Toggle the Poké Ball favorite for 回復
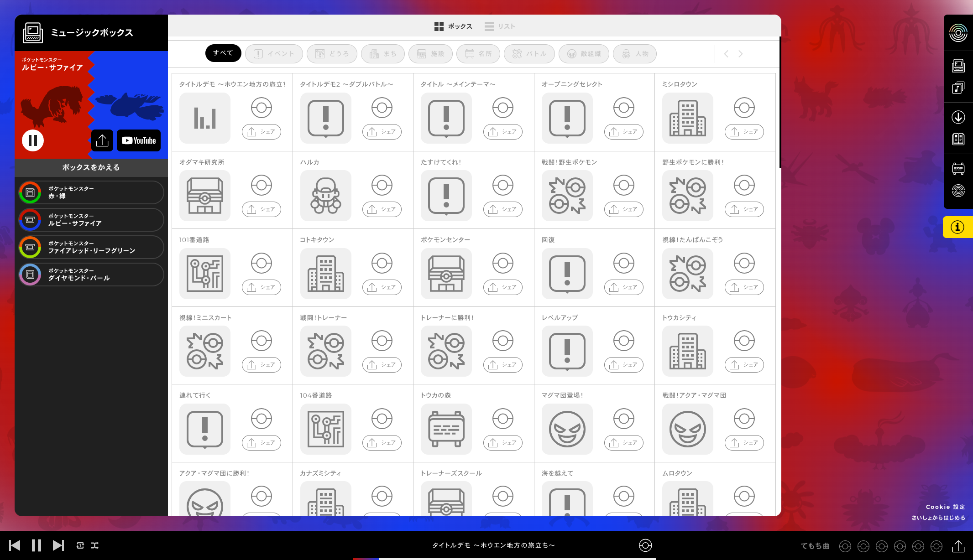 623,263
